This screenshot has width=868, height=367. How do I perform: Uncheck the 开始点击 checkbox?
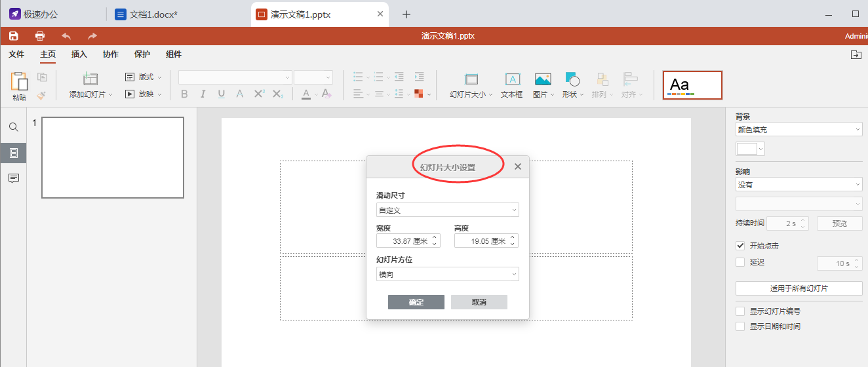pos(740,246)
